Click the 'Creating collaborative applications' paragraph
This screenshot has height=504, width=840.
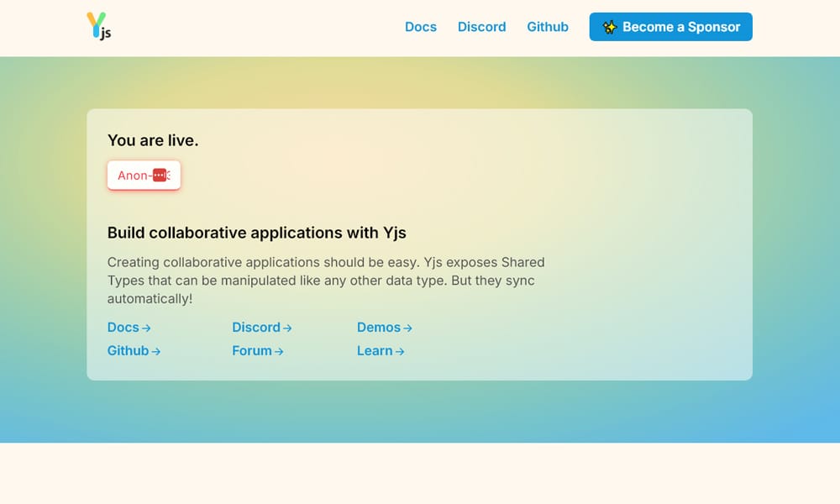(326, 280)
